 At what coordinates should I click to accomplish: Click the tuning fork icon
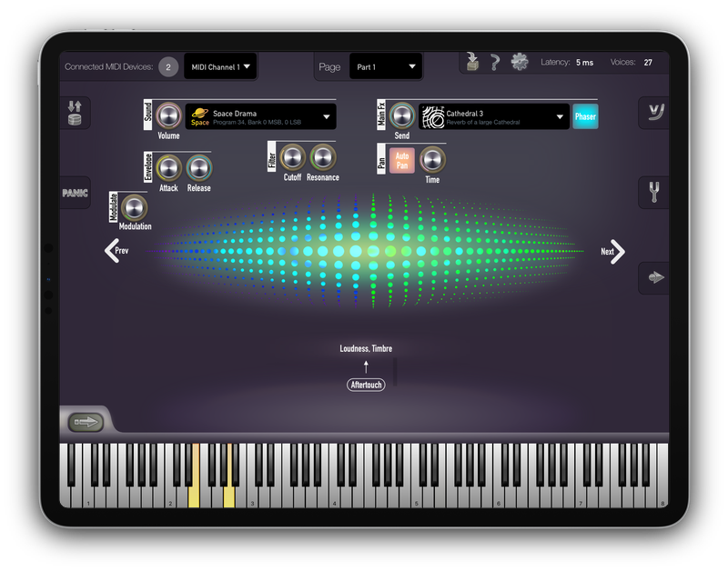tap(652, 193)
